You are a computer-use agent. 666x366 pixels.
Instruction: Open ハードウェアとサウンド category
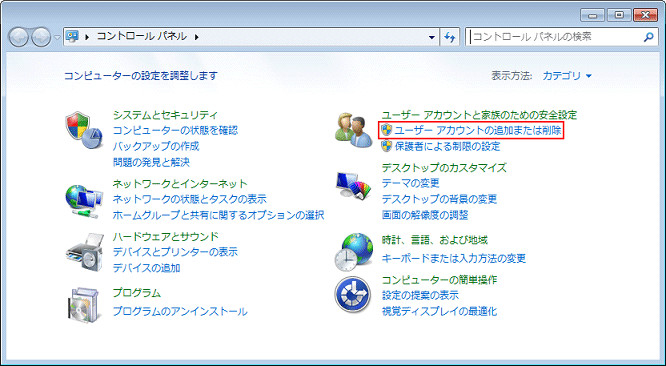click(x=166, y=236)
